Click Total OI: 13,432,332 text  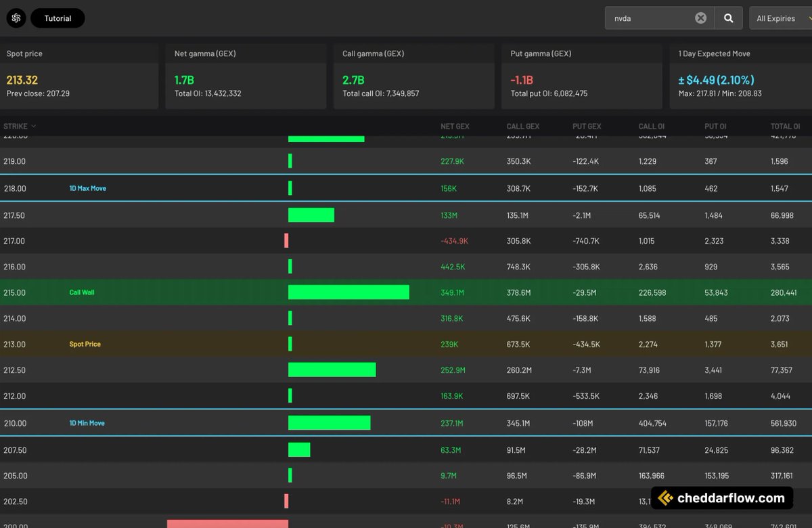pyautogui.click(x=208, y=93)
